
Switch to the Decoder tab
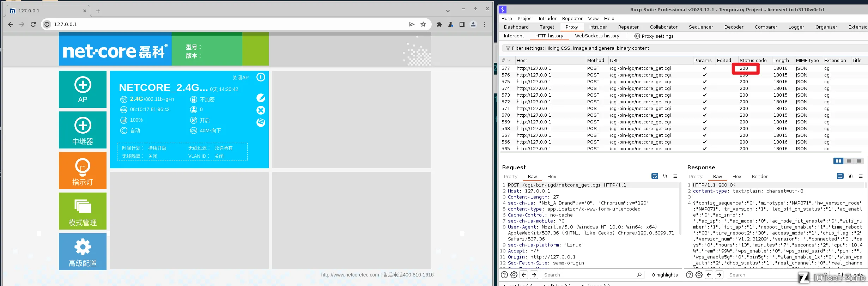(x=734, y=27)
